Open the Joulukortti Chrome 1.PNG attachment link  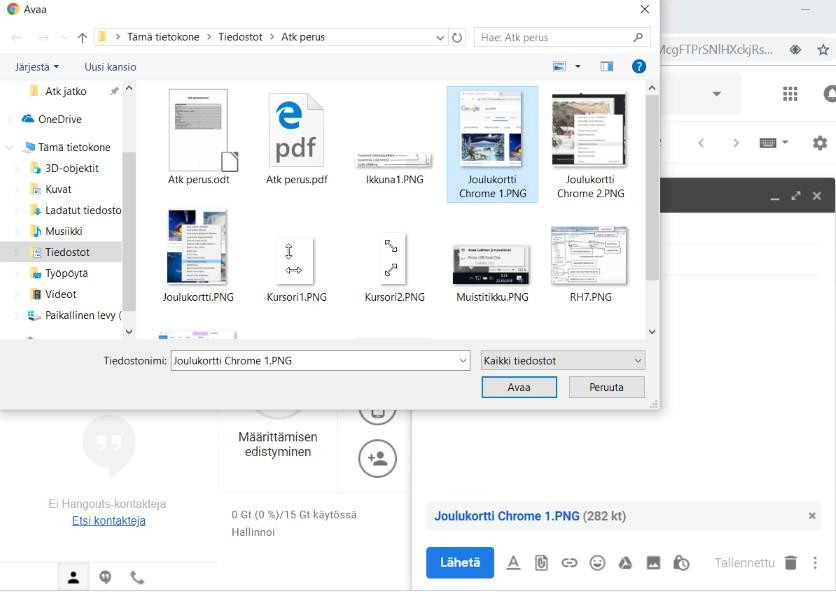[507, 516]
